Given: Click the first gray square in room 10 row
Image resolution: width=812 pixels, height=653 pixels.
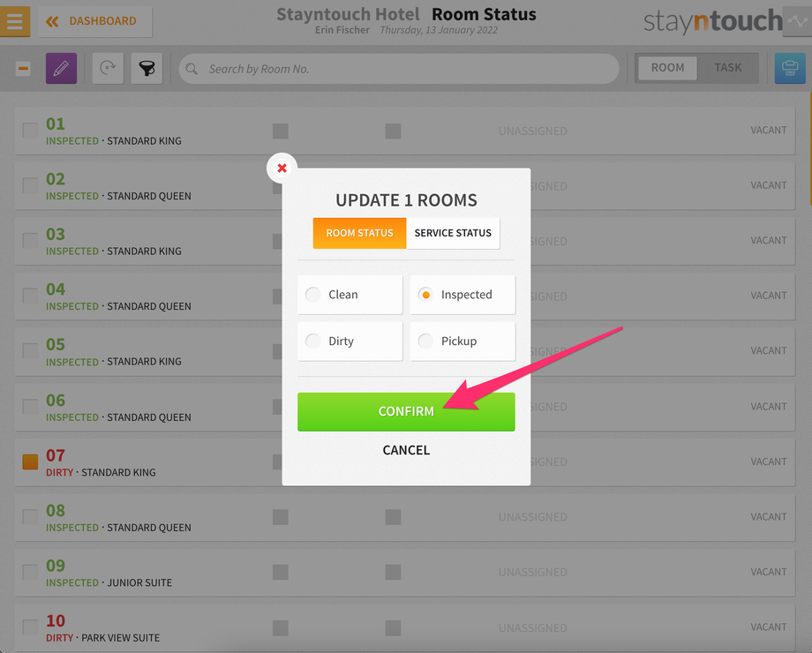Looking at the screenshot, I should 280,628.
